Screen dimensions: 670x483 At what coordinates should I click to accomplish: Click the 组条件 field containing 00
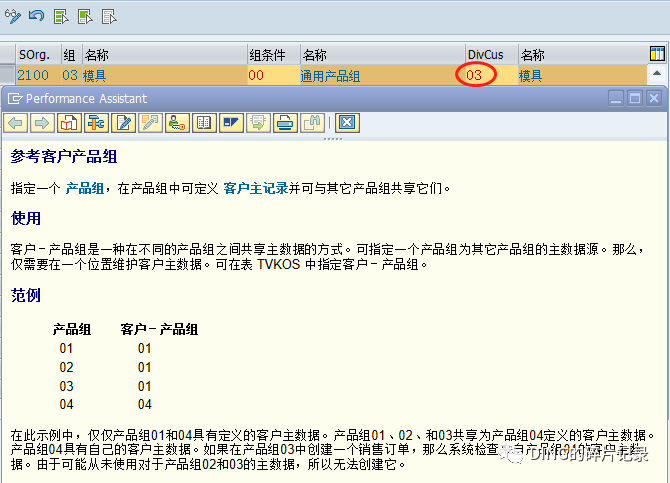pos(273,75)
